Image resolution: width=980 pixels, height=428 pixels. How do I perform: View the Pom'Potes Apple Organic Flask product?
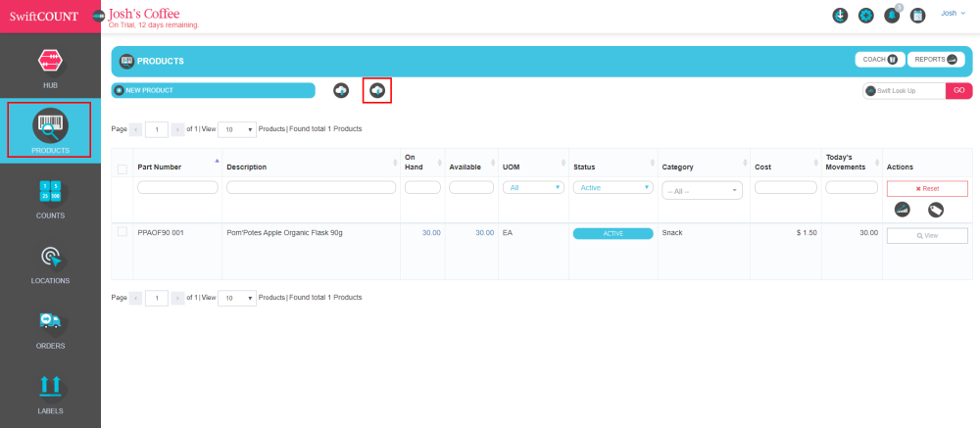point(927,236)
